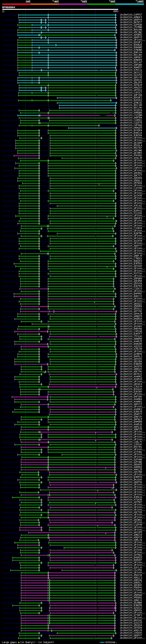
Task: Open hit UniRef100_B9IJ87
Action: (x=131, y=63)
